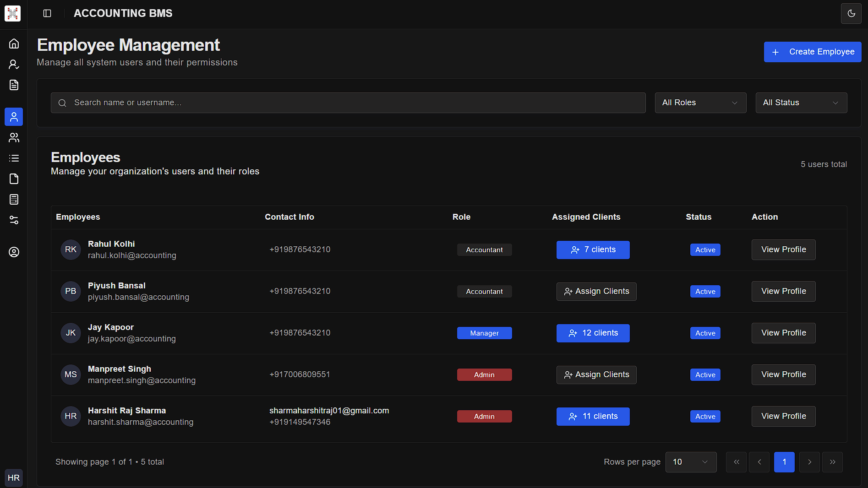
Task: Open the team/users group sidebar icon
Action: tap(13, 137)
